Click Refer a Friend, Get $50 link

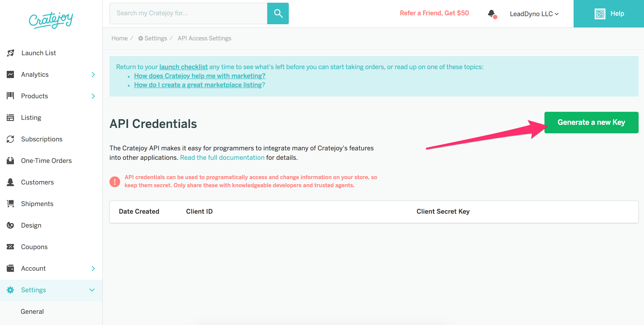[434, 13]
